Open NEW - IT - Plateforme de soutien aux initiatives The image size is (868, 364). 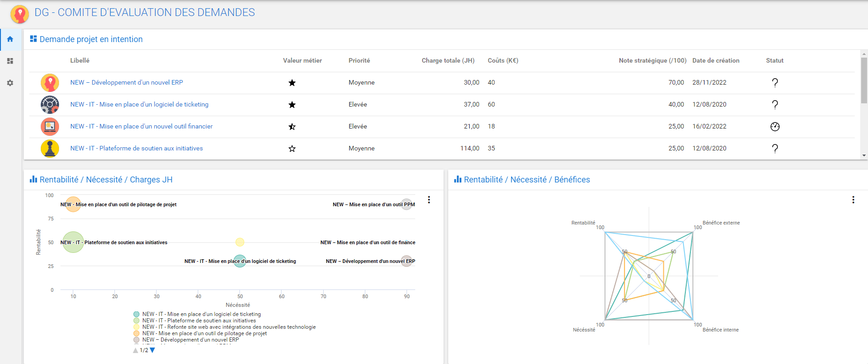(x=136, y=148)
